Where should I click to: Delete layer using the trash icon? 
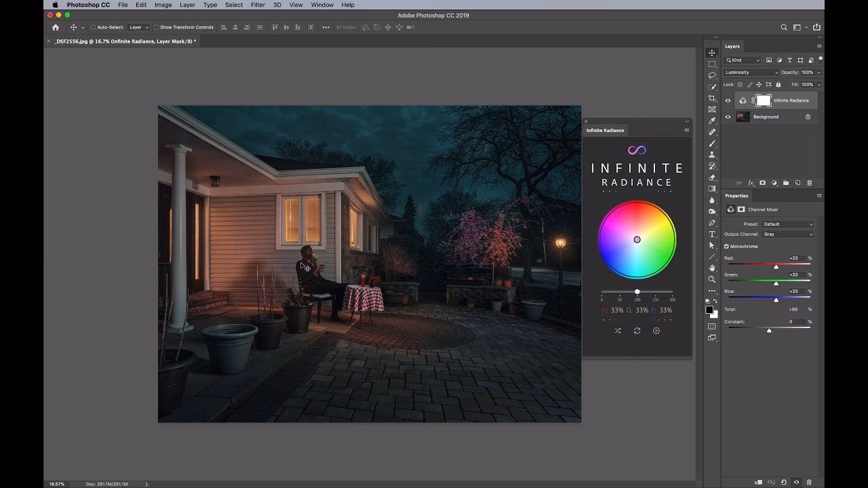tap(809, 182)
